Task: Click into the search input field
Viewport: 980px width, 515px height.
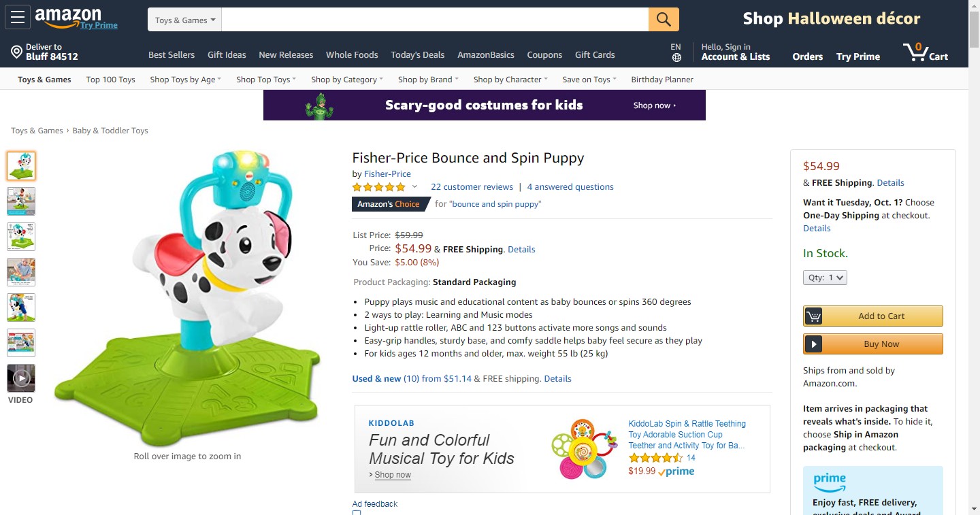Action: (x=434, y=20)
